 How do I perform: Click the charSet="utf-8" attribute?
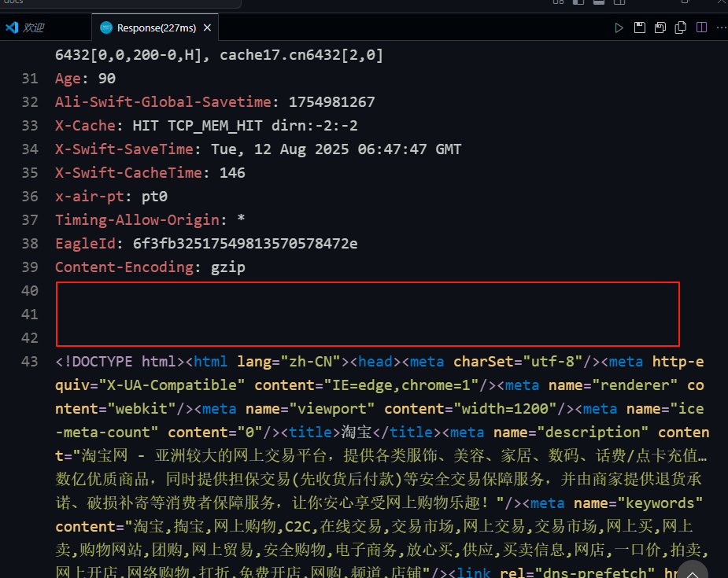(x=518, y=362)
